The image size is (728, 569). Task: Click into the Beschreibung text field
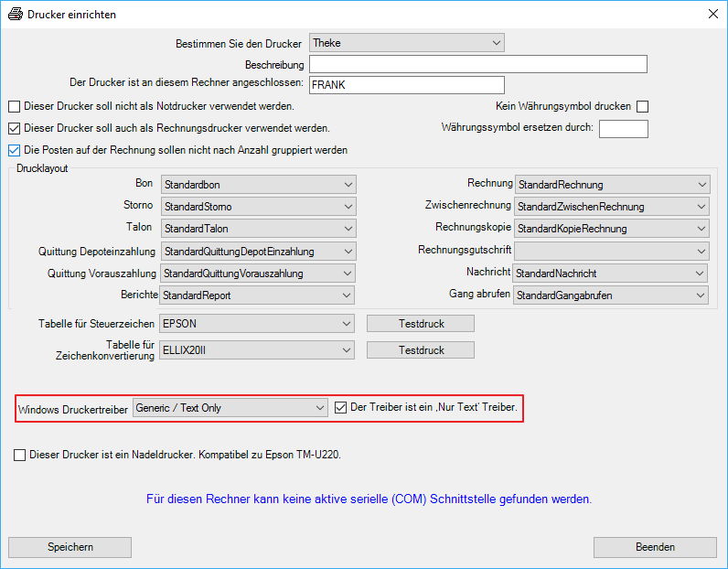[477, 64]
